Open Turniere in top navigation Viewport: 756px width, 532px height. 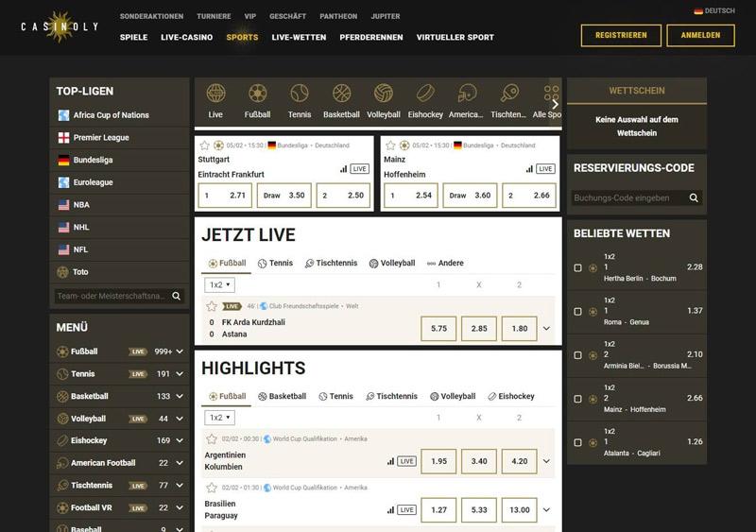[x=214, y=16]
